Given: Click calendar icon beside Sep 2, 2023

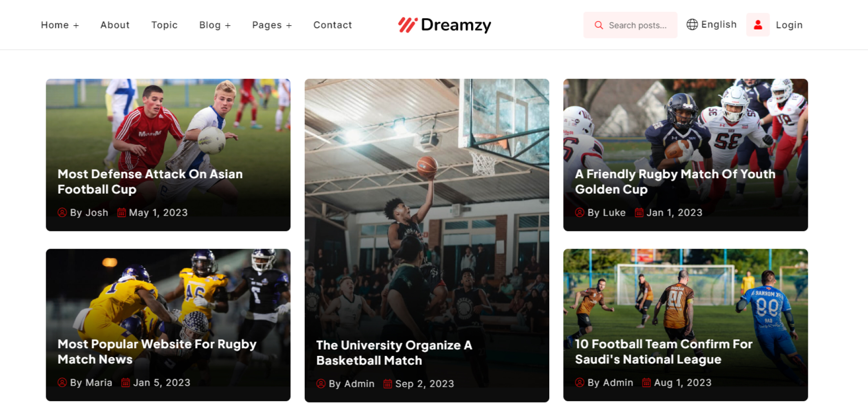Looking at the screenshot, I should pyautogui.click(x=387, y=384).
